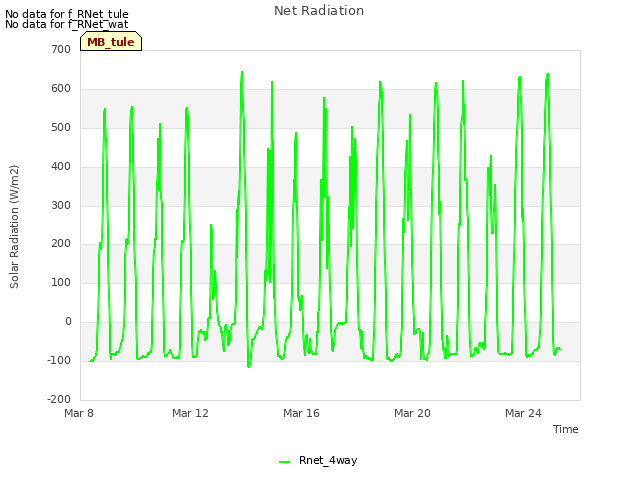640x480 pixels.
Task: Click the MB_tule label tag
Action: pyautogui.click(x=111, y=42)
